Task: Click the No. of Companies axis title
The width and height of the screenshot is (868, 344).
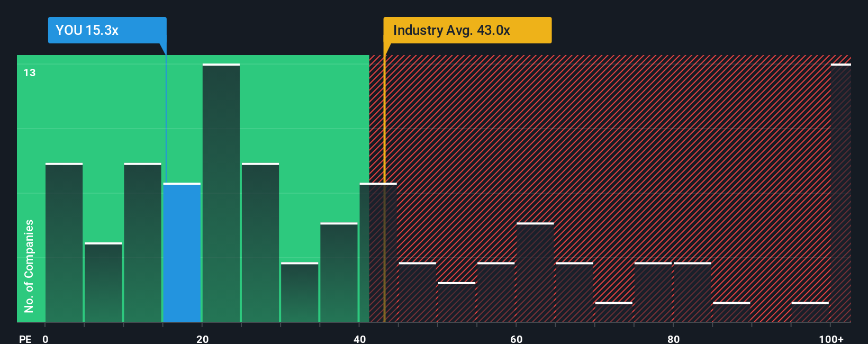Action: tap(29, 266)
